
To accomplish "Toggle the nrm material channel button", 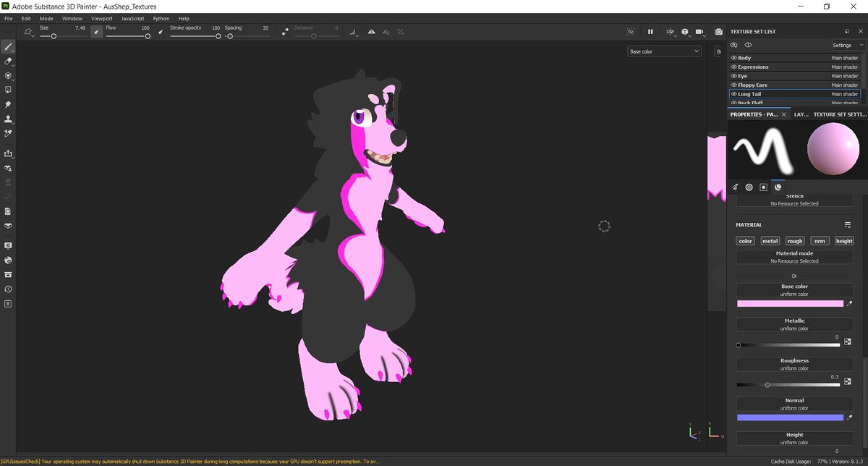I will (819, 241).
